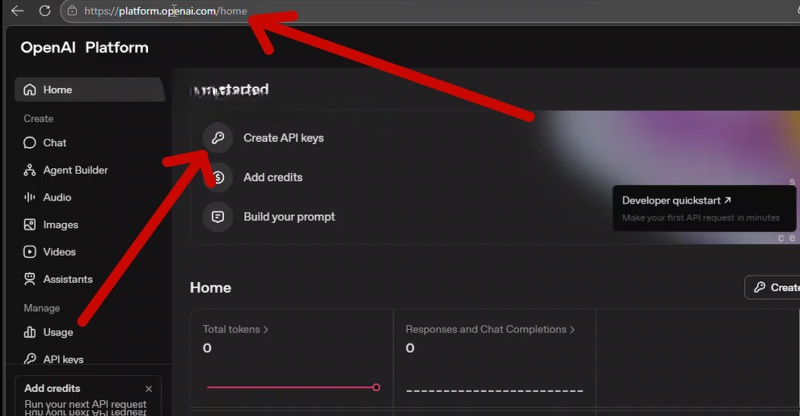Select Home in the sidebar

click(x=89, y=90)
